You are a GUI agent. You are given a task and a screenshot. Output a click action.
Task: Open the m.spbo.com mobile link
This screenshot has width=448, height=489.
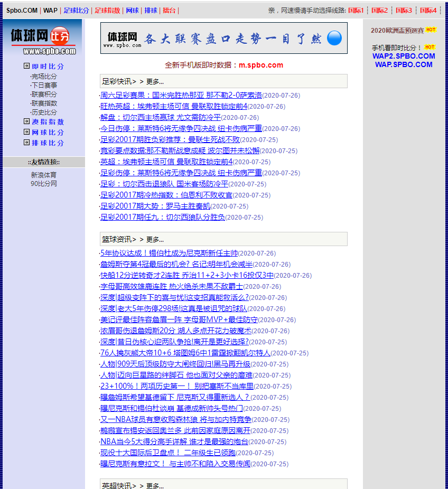tap(261, 65)
